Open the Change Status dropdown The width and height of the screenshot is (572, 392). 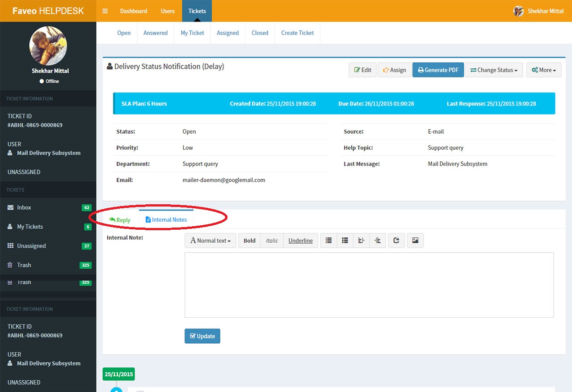pos(494,70)
